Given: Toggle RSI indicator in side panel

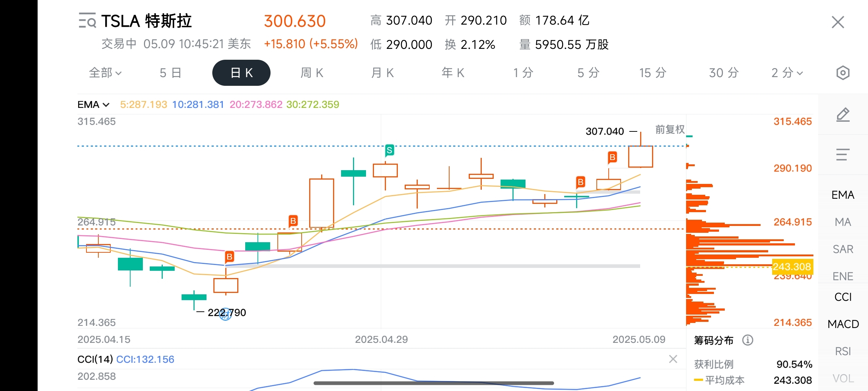Looking at the screenshot, I should pos(843,351).
